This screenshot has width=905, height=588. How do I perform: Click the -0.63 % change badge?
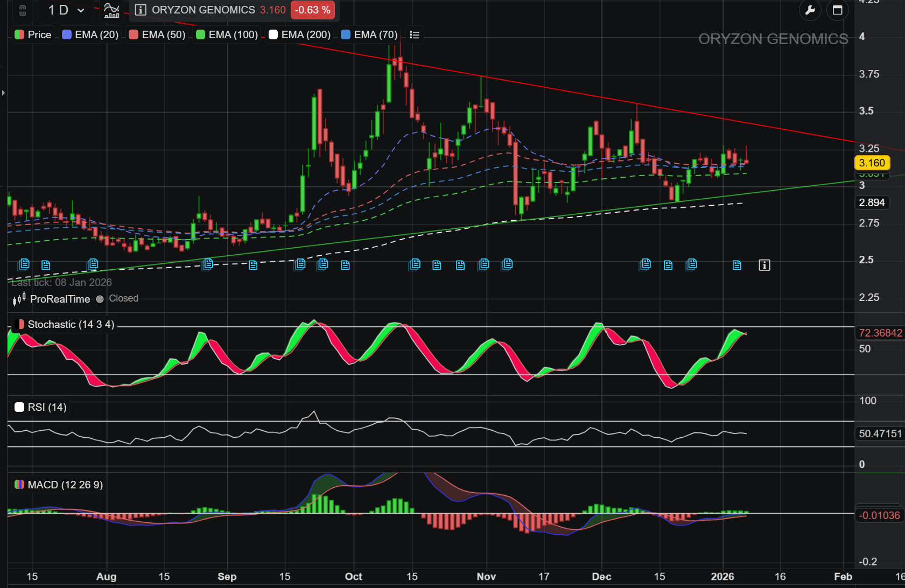pos(312,10)
